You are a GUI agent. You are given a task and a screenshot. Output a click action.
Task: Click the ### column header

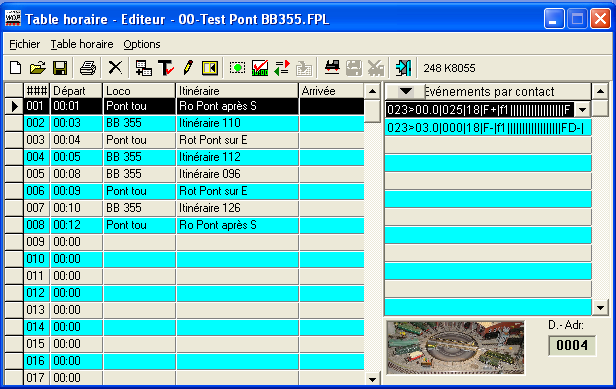click(37, 91)
